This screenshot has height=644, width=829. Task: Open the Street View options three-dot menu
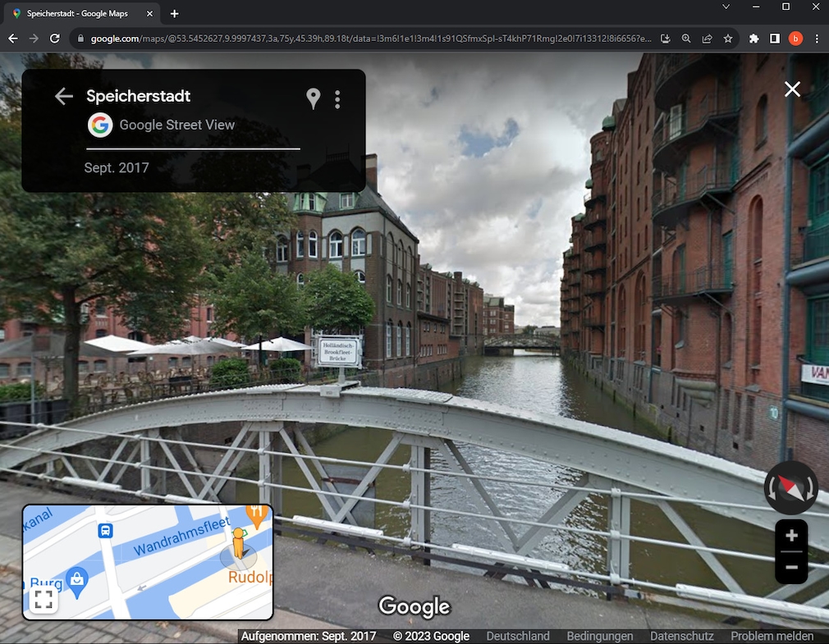[337, 98]
